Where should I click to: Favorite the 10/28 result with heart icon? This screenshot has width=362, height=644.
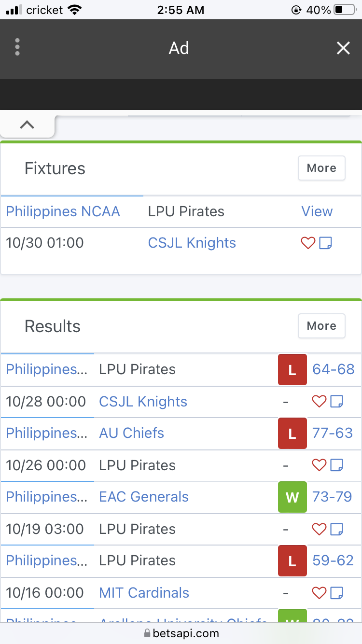tap(319, 402)
